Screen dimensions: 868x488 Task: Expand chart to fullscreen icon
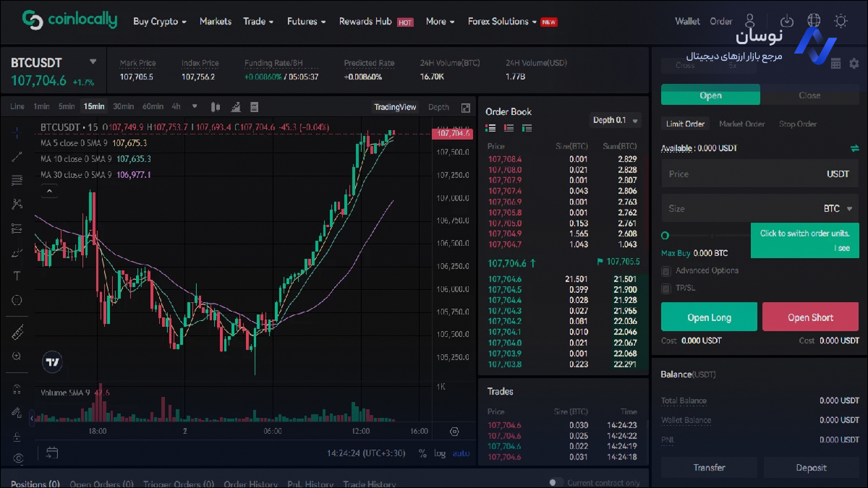[465, 108]
